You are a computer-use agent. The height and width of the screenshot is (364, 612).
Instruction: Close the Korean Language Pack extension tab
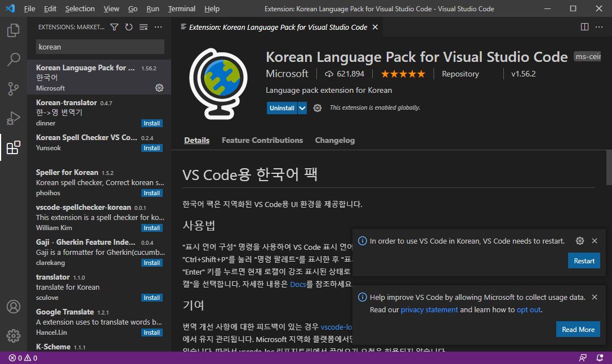pyautogui.click(x=375, y=27)
